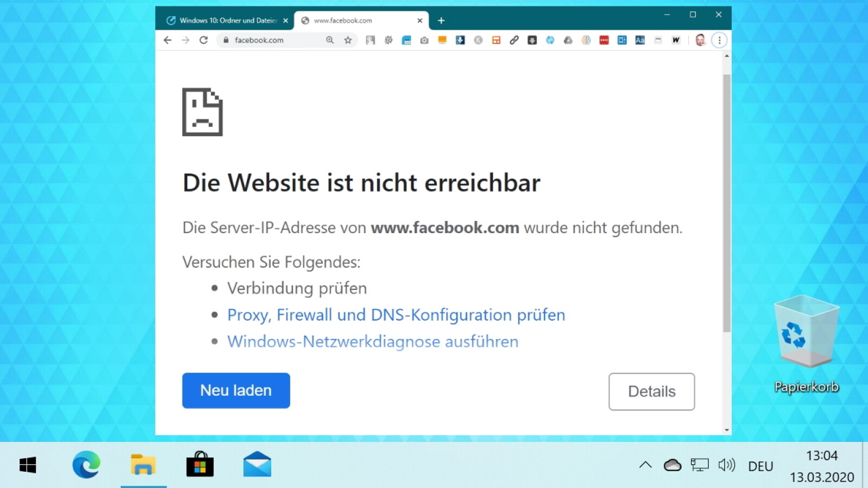This screenshot has width=868, height=488.
Task: Open network status tray icon
Action: (x=700, y=465)
